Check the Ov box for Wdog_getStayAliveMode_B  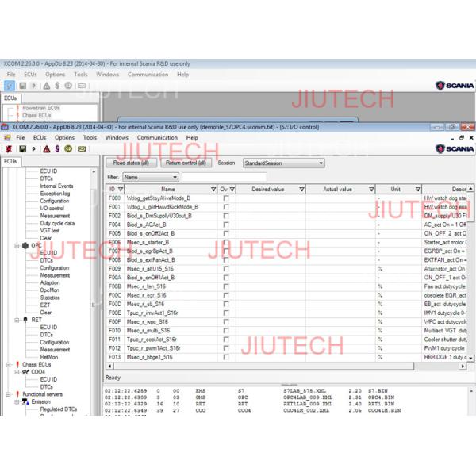click(226, 198)
